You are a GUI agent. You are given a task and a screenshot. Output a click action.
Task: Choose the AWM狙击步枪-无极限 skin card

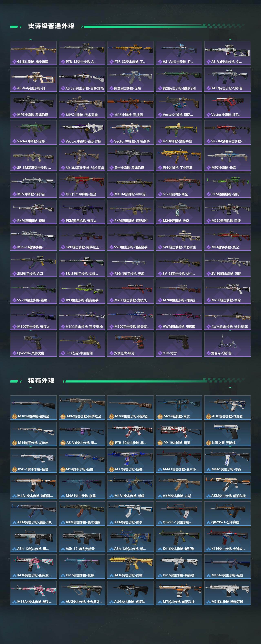pyautogui.click(x=179, y=318)
